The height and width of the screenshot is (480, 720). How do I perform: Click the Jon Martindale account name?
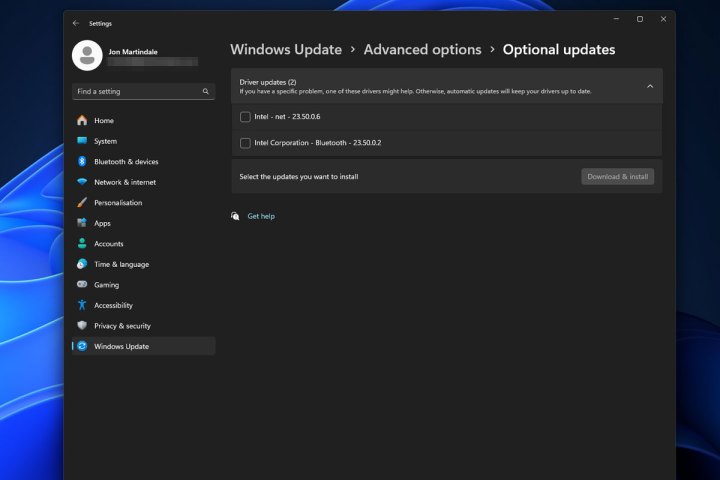[x=133, y=51]
